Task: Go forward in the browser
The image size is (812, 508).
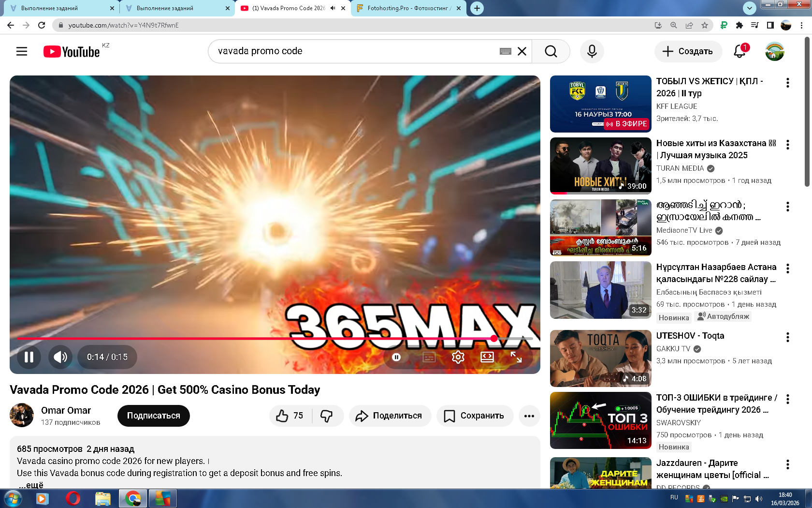Action: click(x=26, y=25)
